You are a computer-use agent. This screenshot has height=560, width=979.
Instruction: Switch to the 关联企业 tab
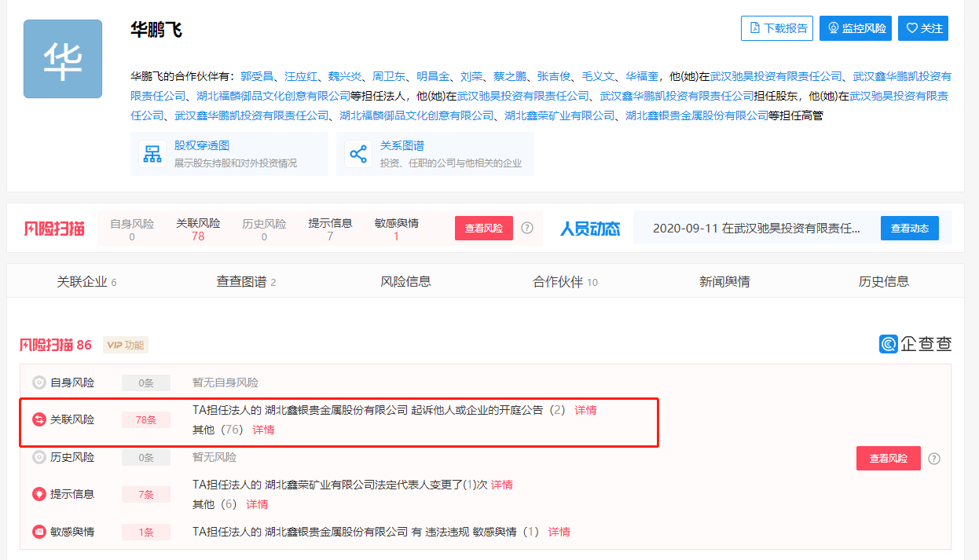(x=87, y=282)
